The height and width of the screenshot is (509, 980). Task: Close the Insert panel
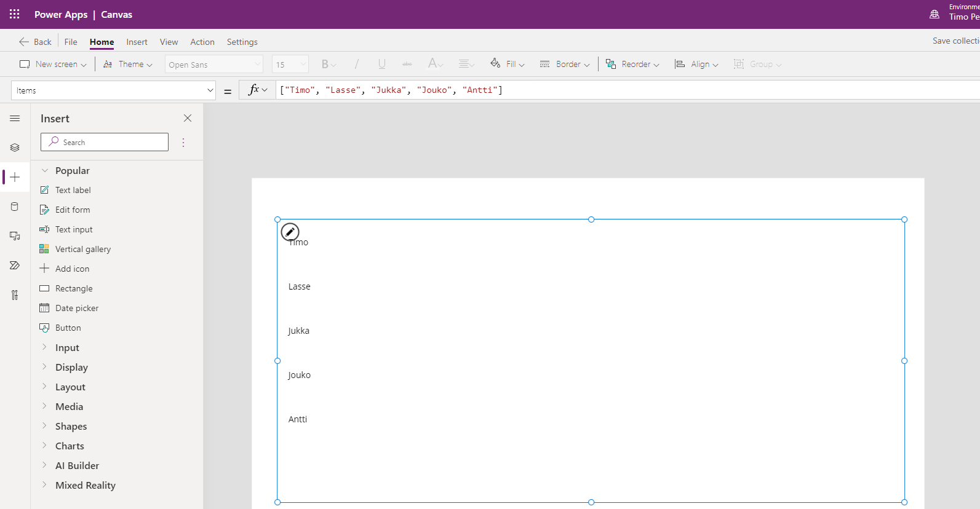[x=188, y=118]
